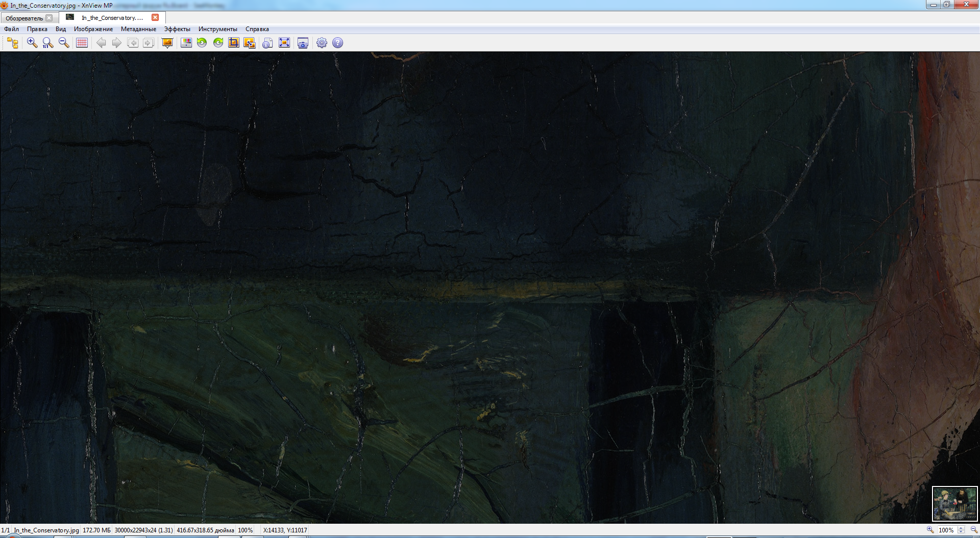Click the file name In_the_Conservatory.jpg in status bar
Image resolution: width=980 pixels, height=538 pixels.
[x=46, y=530]
